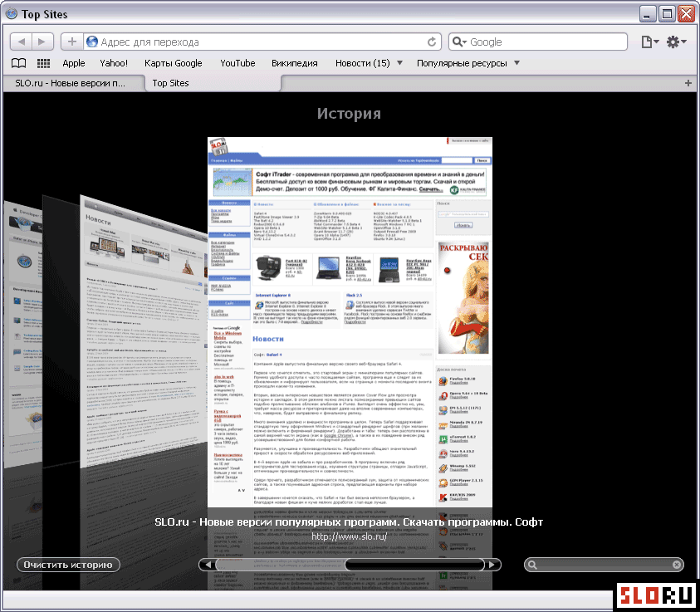Screen dimensions: 700x612
Task: Click the cover flow scrollbar thumb
Action: click(x=414, y=565)
